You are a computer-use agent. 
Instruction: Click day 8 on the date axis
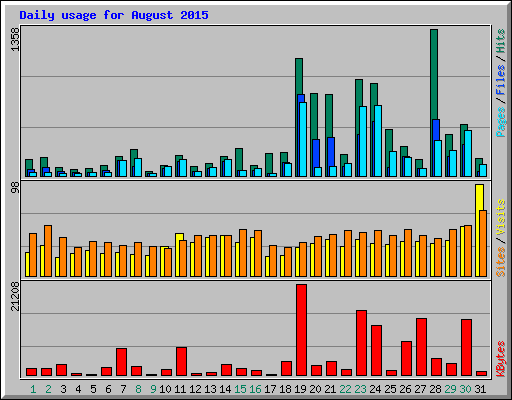pyautogui.click(x=138, y=389)
